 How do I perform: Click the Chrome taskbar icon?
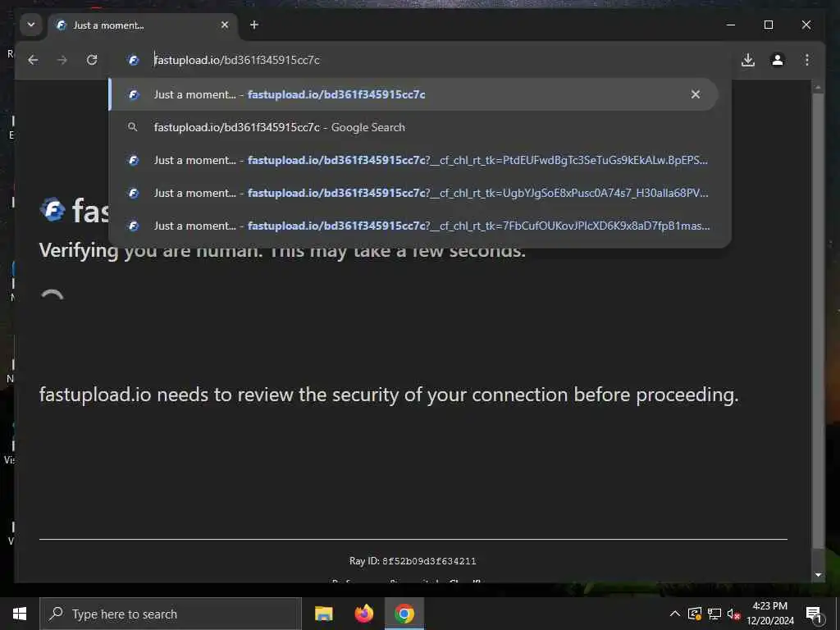point(404,614)
